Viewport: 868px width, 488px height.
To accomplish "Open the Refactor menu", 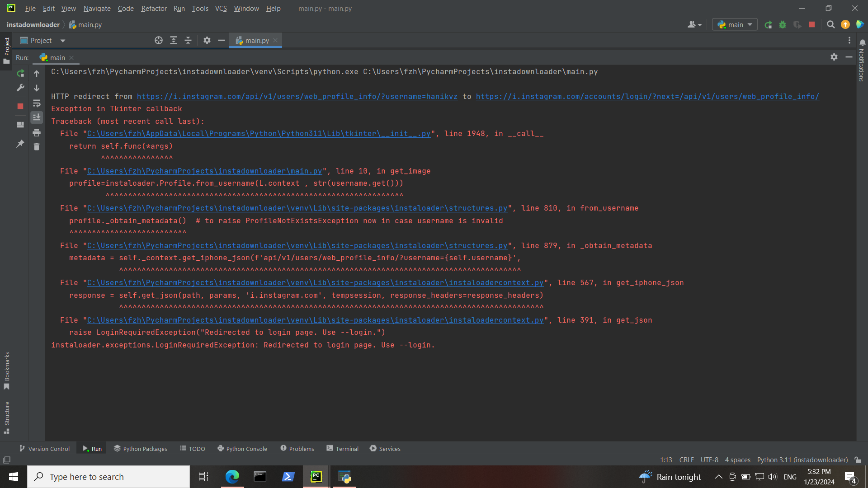I will (x=154, y=8).
